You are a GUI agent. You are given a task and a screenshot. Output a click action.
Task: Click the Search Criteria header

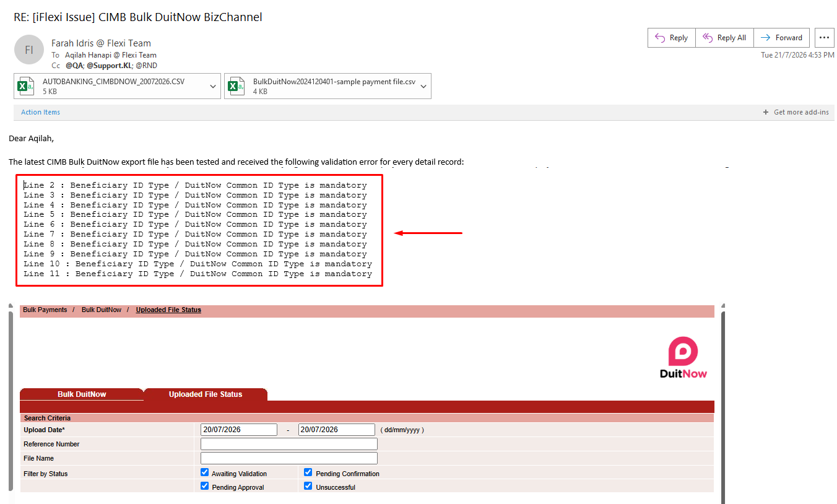click(x=47, y=418)
